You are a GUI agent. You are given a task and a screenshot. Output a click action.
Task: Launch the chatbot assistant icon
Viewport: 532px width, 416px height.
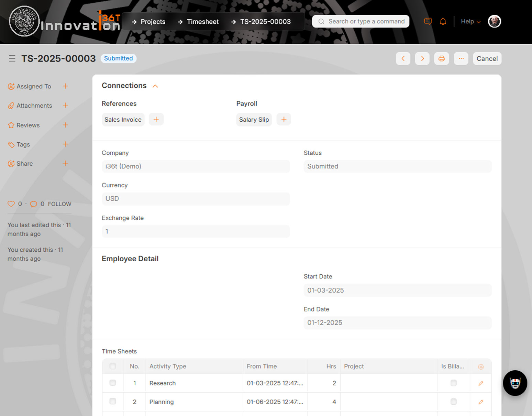click(x=514, y=383)
